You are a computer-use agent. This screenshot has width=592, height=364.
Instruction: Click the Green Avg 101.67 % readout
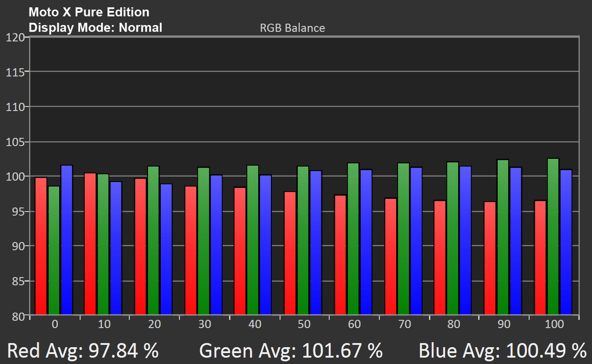pos(291,350)
